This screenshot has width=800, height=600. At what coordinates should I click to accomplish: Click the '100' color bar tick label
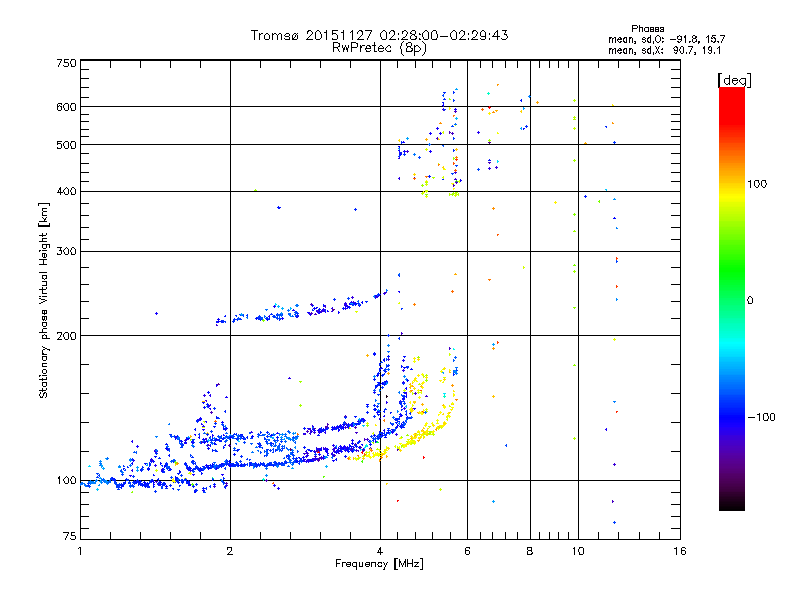[757, 184]
